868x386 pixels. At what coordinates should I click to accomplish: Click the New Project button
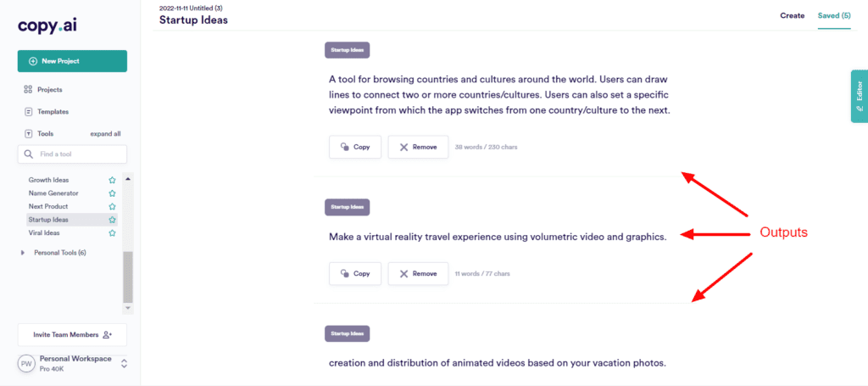point(73,61)
